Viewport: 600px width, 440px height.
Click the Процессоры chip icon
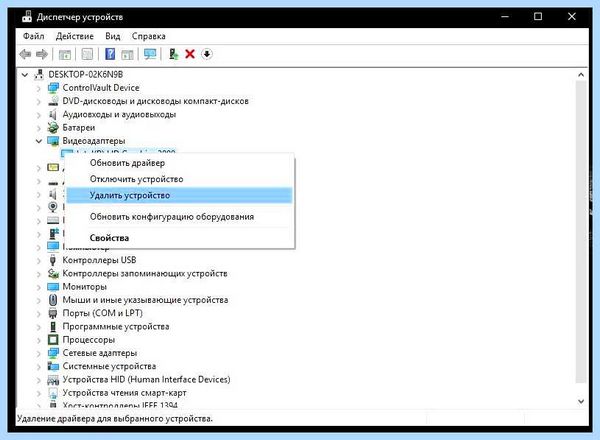coord(53,340)
